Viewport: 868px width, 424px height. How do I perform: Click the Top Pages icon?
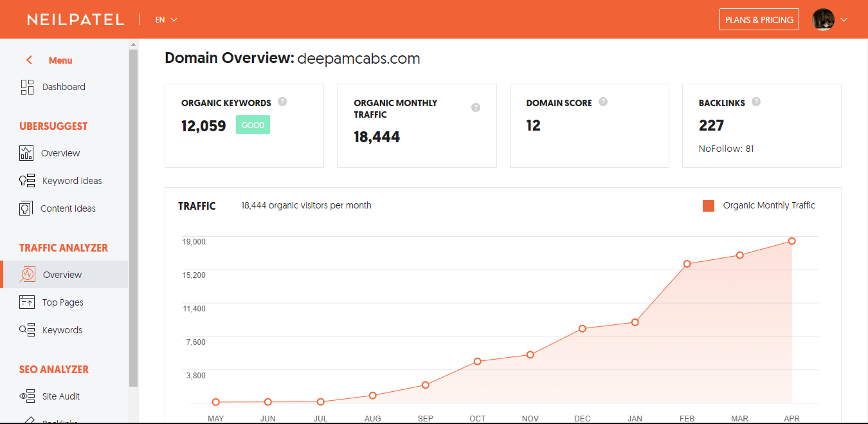(27, 302)
